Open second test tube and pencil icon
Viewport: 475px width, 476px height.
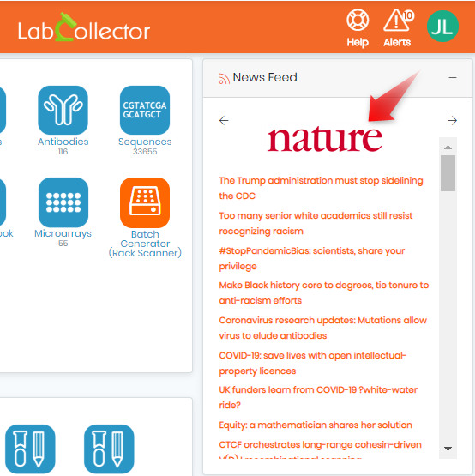(x=109, y=449)
